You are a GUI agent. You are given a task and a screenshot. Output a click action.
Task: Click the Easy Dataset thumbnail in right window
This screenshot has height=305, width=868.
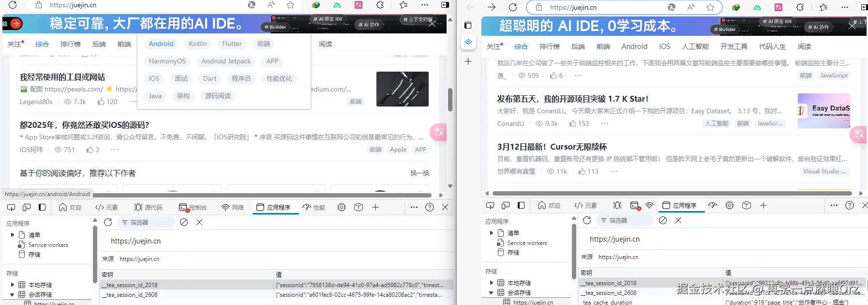pyautogui.click(x=824, y=111)
